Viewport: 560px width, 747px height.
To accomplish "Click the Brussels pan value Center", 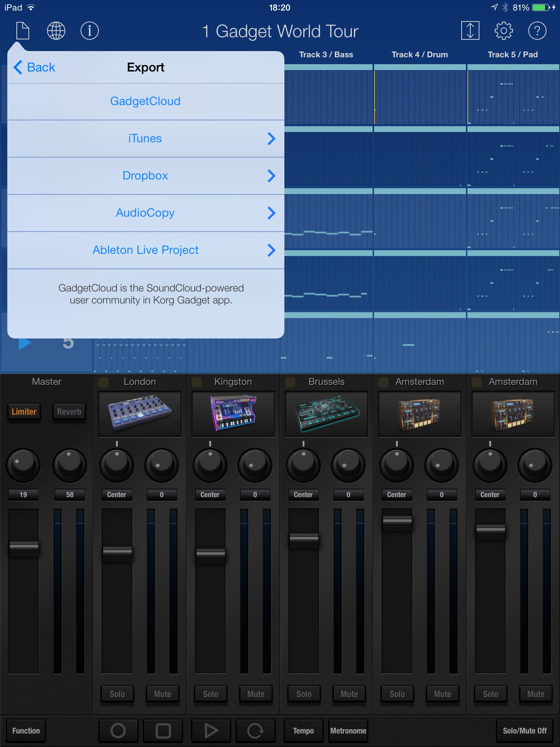I will click(303, 495).
